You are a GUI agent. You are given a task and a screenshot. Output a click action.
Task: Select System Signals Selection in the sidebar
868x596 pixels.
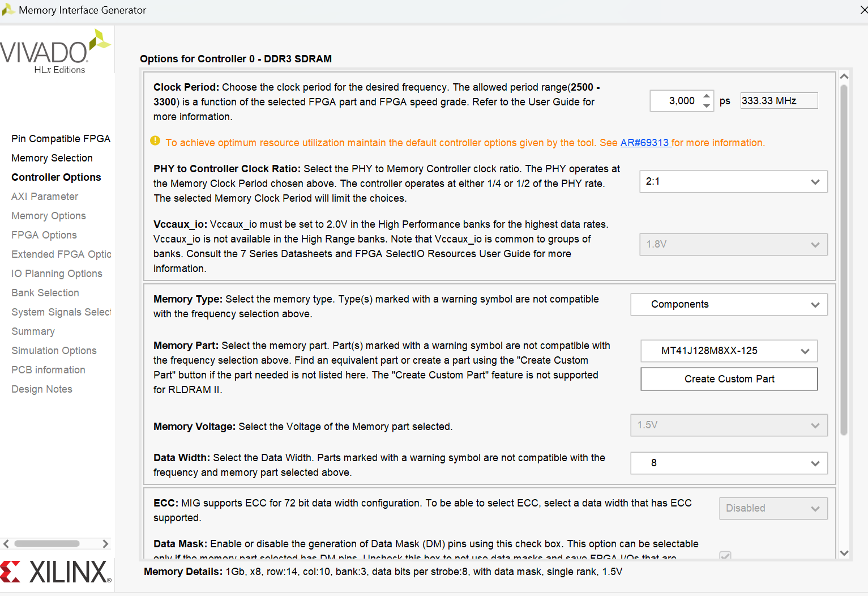click(61, 312)
